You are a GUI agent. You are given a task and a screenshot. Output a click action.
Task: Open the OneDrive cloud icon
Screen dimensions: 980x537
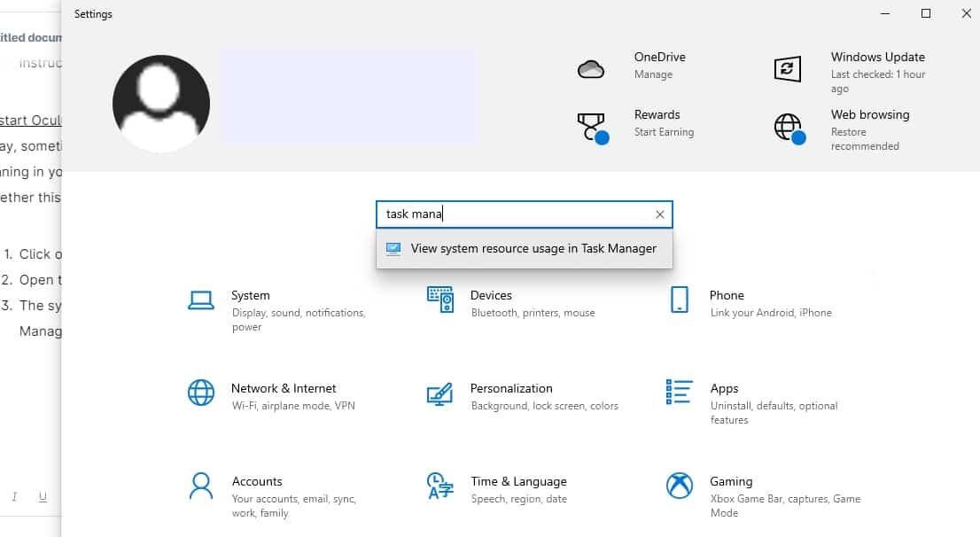[591, 69]
